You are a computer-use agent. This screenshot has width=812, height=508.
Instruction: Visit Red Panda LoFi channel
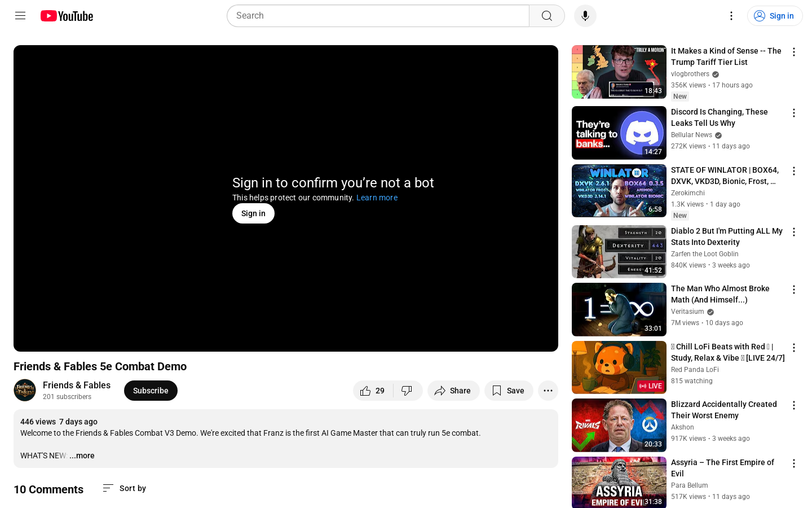695,370
